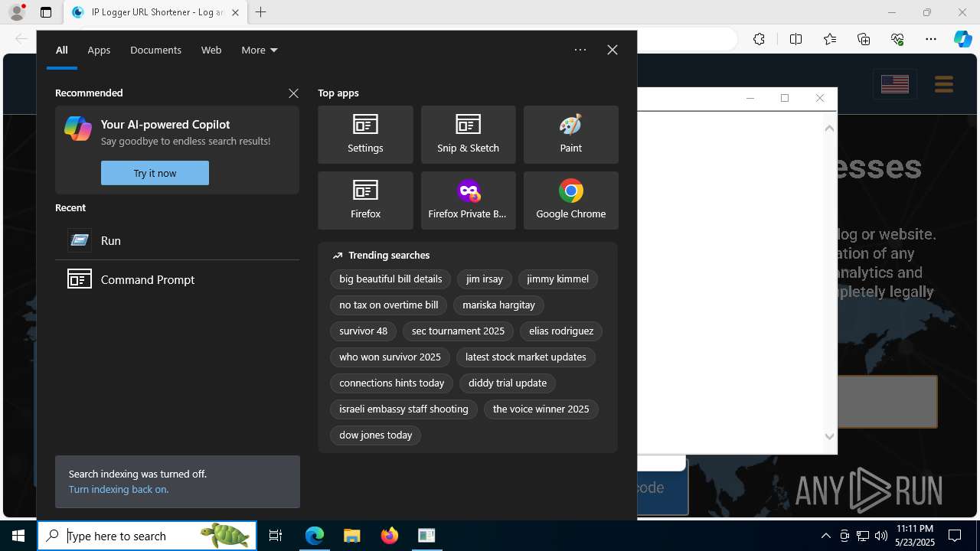Screen dimensions: 980x551
Task: Select 'diddy trial update' trend
Action: click(508, 383)
